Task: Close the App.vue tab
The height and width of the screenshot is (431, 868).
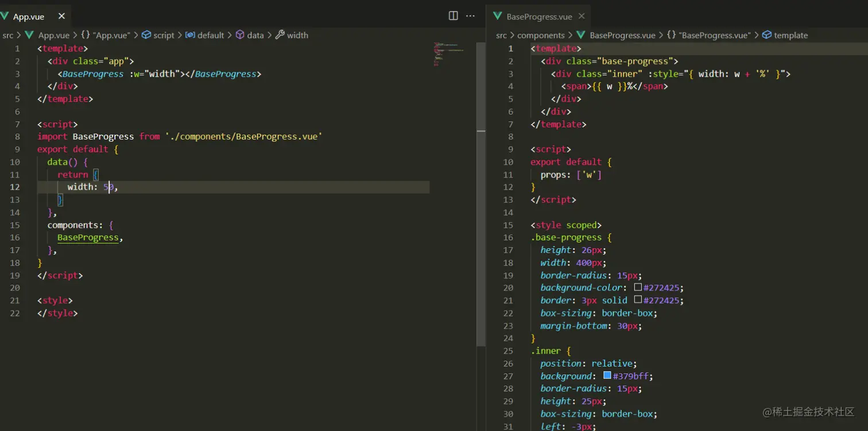Action: pyautogui.click(x=62, y=16)
